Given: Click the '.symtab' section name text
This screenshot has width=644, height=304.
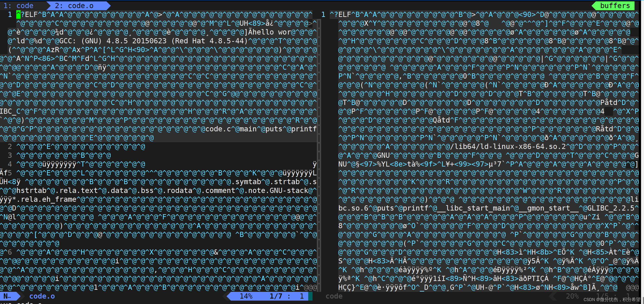Looking at the screenshot, I should (x=247, y=182).
